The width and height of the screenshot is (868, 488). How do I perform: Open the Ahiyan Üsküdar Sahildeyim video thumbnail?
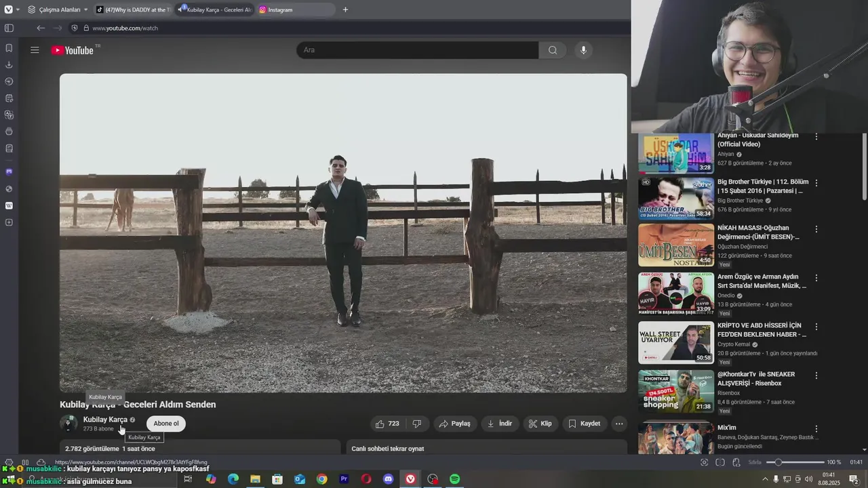pos(675,153)
